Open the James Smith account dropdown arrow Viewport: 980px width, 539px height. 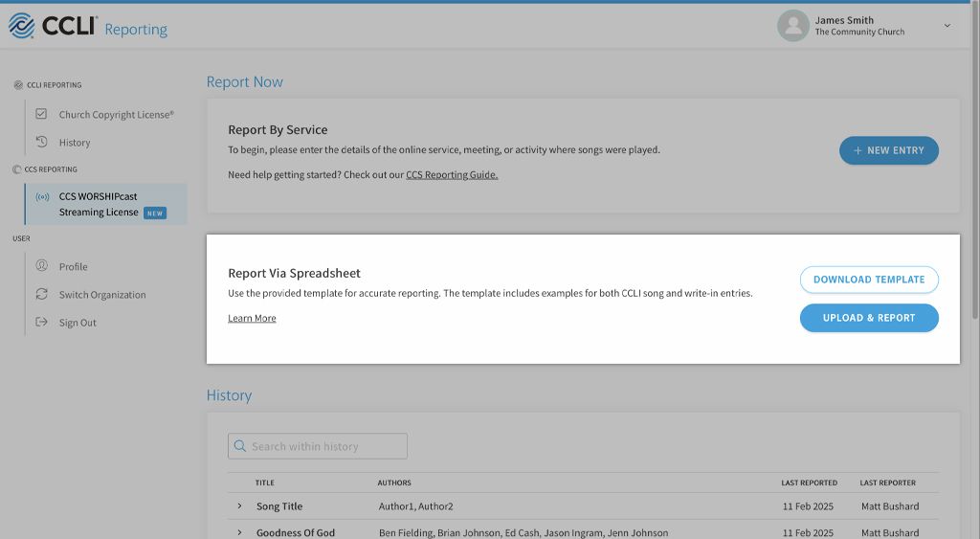947,26
